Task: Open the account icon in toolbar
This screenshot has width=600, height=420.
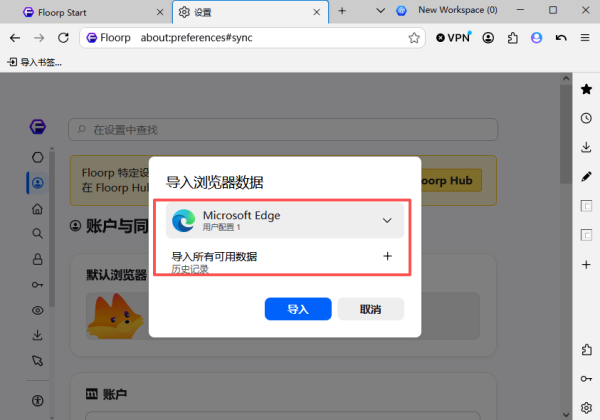Action: coord(488,38)
